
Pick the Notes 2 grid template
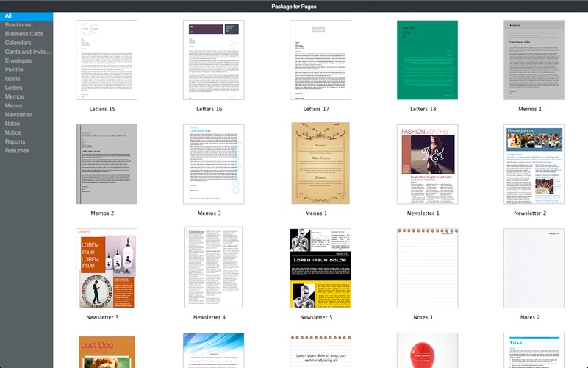click(534, 268)
